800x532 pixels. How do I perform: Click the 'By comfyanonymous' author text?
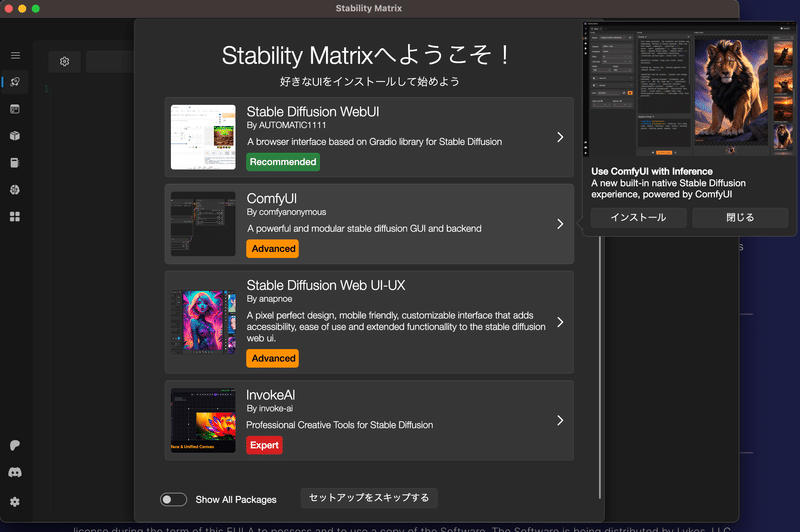pyautogui.click(x=286, y=212)
